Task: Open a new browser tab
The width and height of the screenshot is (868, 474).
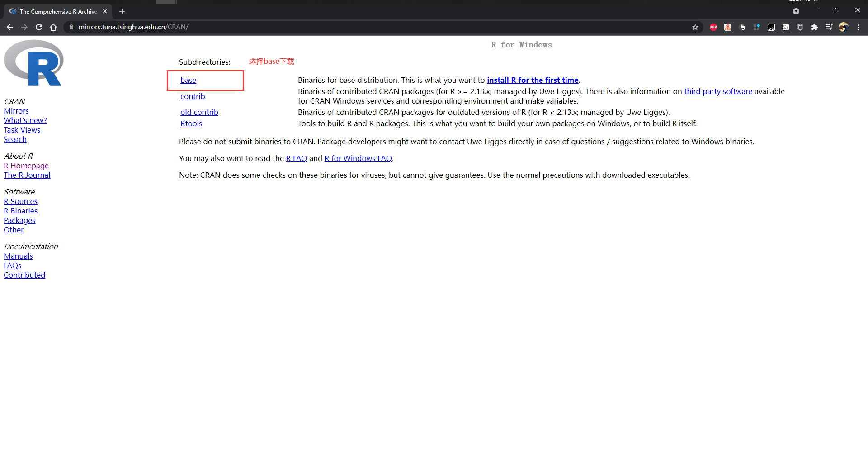Action: coord(122,11)
